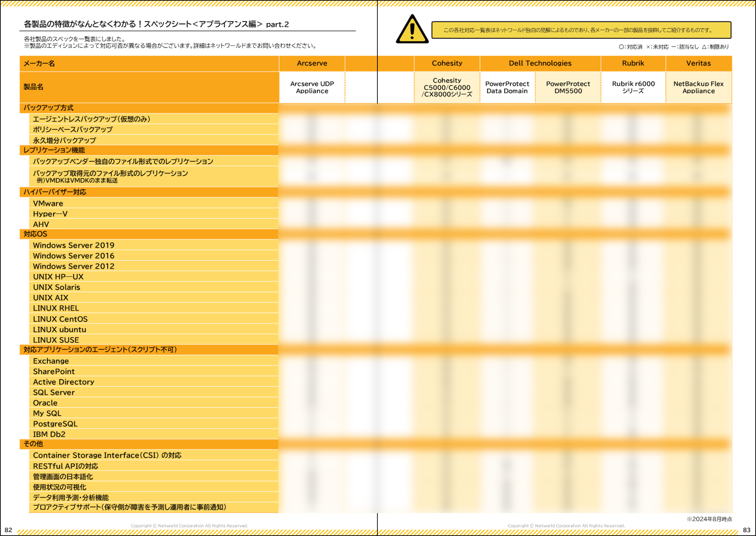The height and width of the screenshot is (536, 756).
Task: Click the UNIX AIX row
Action: click(154, 298)
